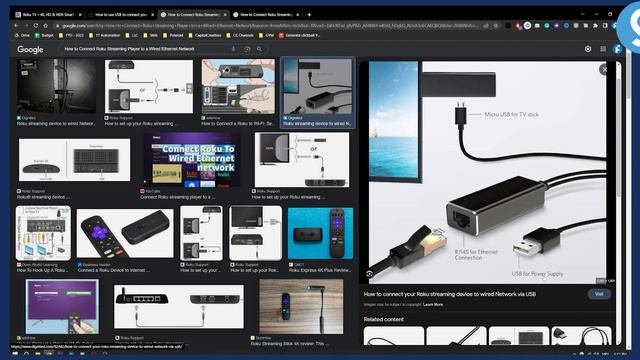Open first dark Digiteid 'Roku streaming device' thumbnail
Image resolution: width=640 pixels, height=360 pixels.
pyautogui.click(x=57, y=87)
